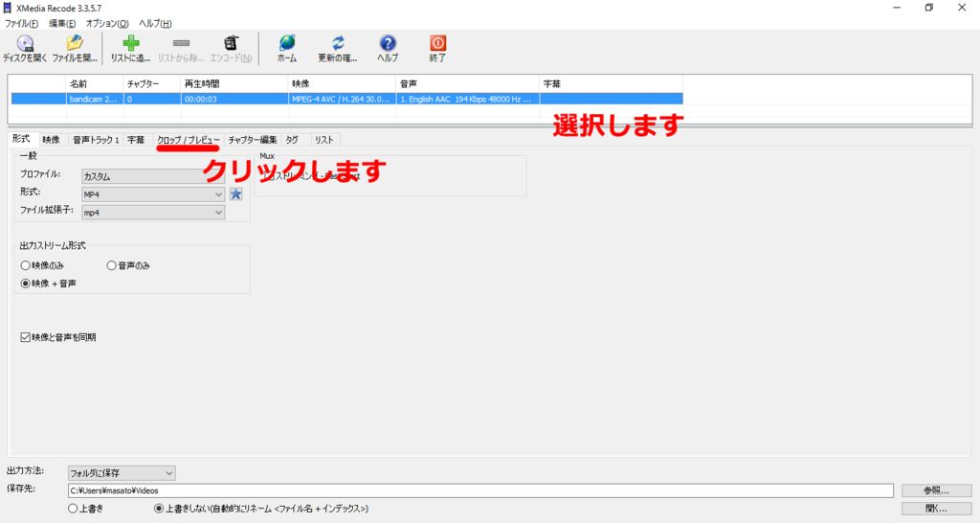
Task: Switch to the 字幕 tab
Action: click(x=136, y=140)
